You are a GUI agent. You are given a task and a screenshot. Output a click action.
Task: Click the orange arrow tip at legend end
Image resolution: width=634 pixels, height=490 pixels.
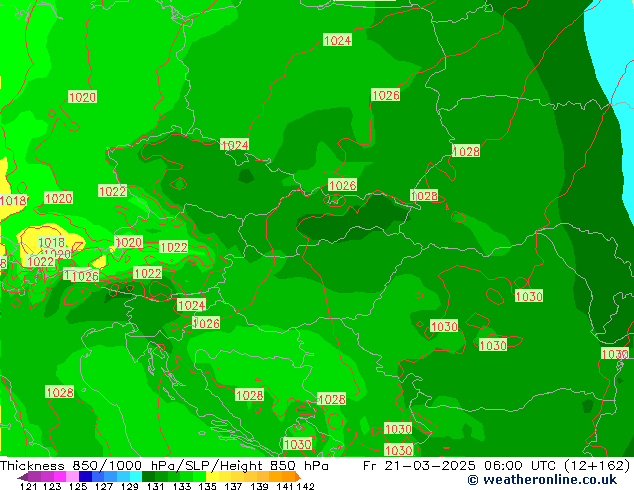pos(298,477)
